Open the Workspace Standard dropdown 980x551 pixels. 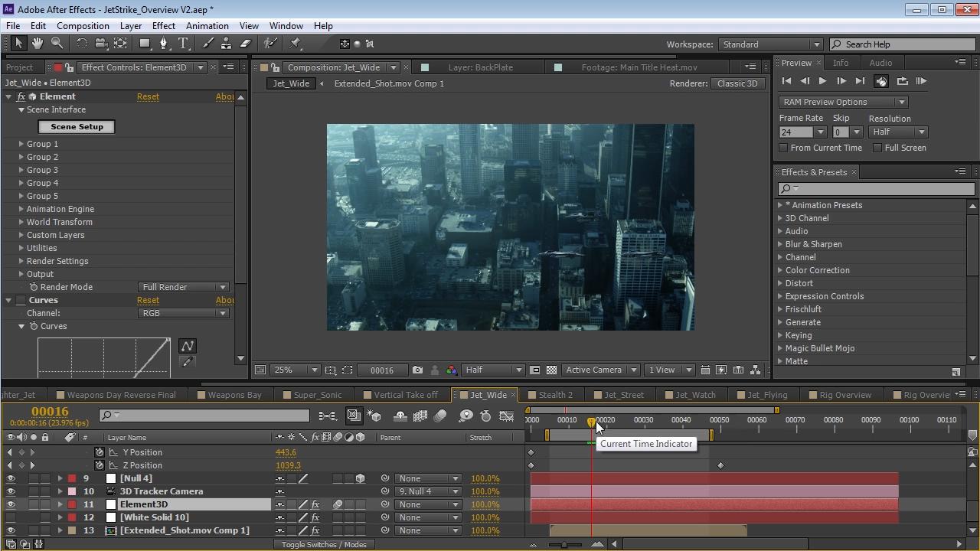pos(770,44)
